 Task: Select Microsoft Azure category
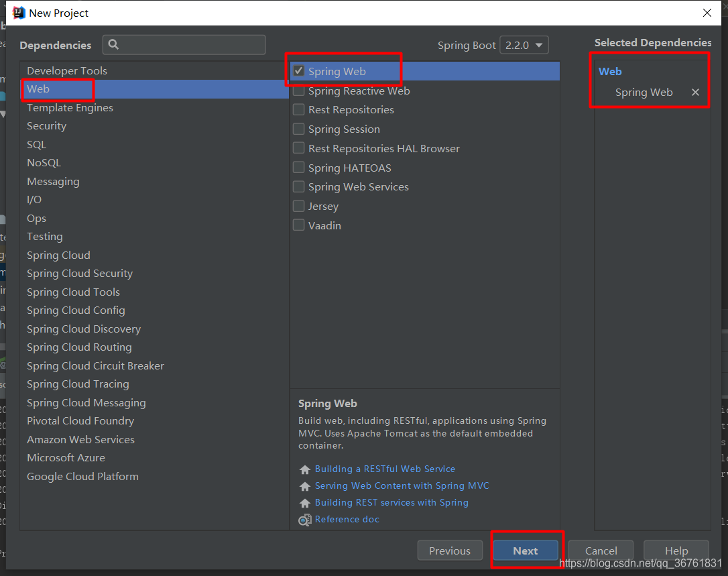pyautogui.click(x=154, y=457)
